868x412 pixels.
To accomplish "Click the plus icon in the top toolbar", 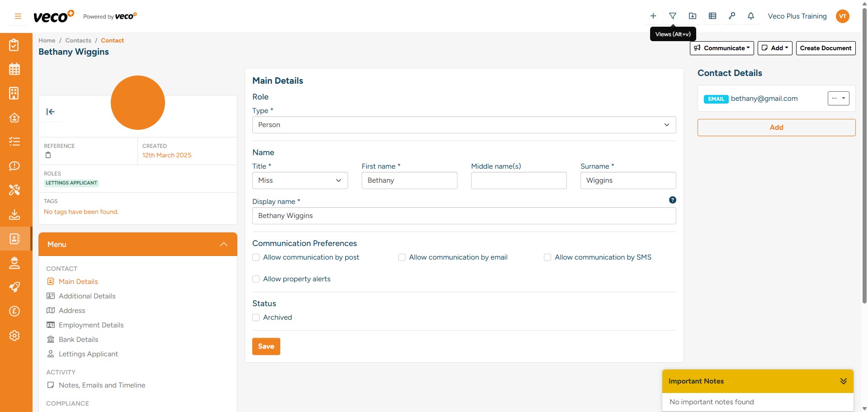I will pos(653,16).
